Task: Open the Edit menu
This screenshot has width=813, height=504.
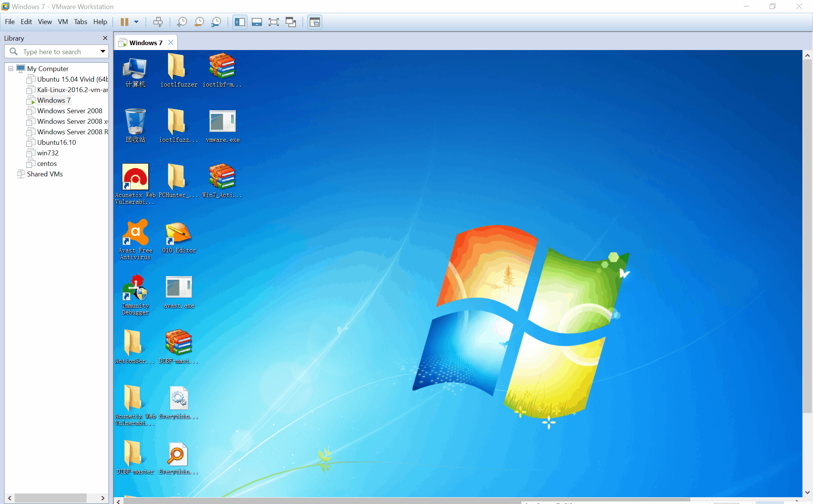Action: pyautogui.click(x=26, y=22)
